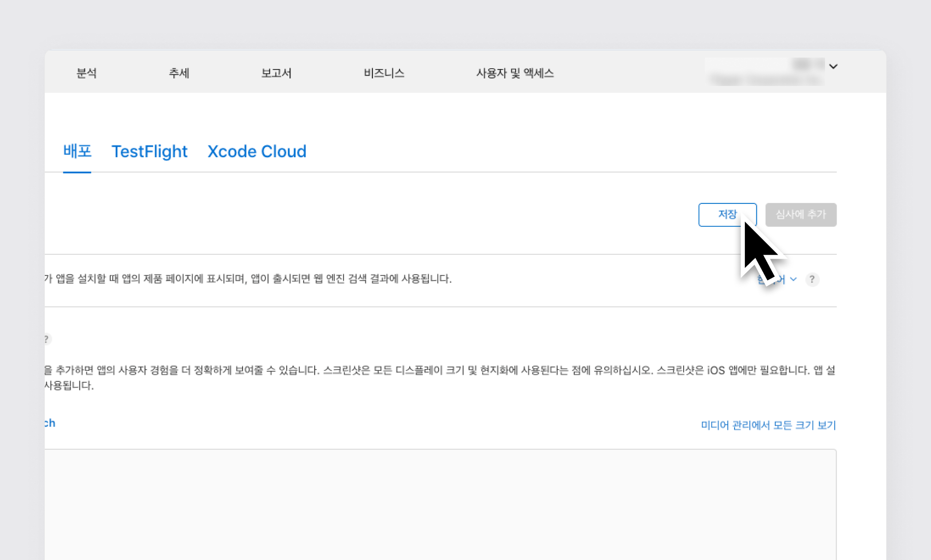Click the help question mark icon at right

812,280
